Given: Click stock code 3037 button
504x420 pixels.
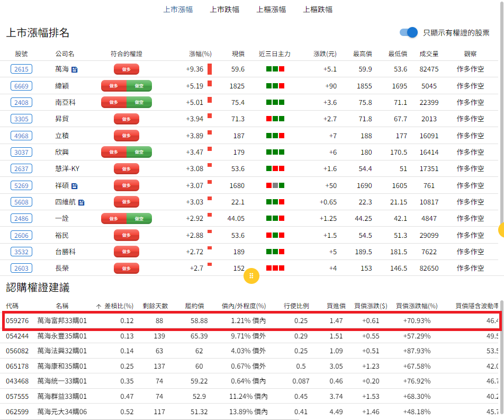Looking at the screenshot, I should click(x=22, y=152).
